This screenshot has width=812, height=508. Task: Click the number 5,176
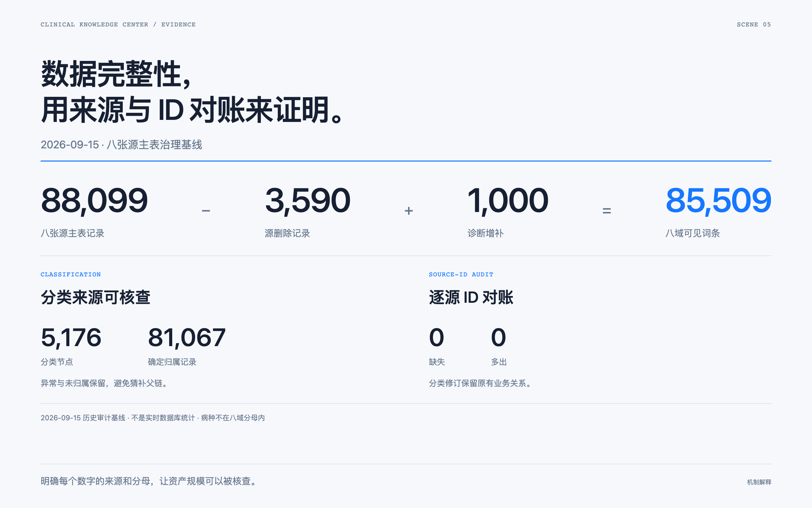point(71,338)
